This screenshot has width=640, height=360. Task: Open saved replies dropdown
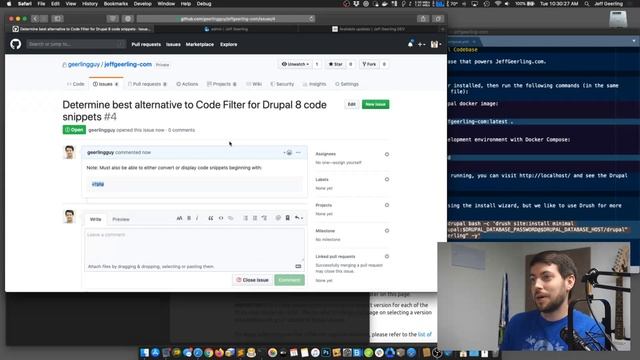pyautogui.click(x=299, y=218)
